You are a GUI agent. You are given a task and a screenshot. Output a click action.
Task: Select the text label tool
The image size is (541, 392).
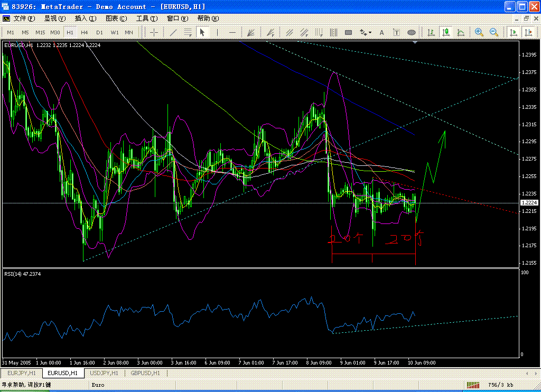point(396,32)
